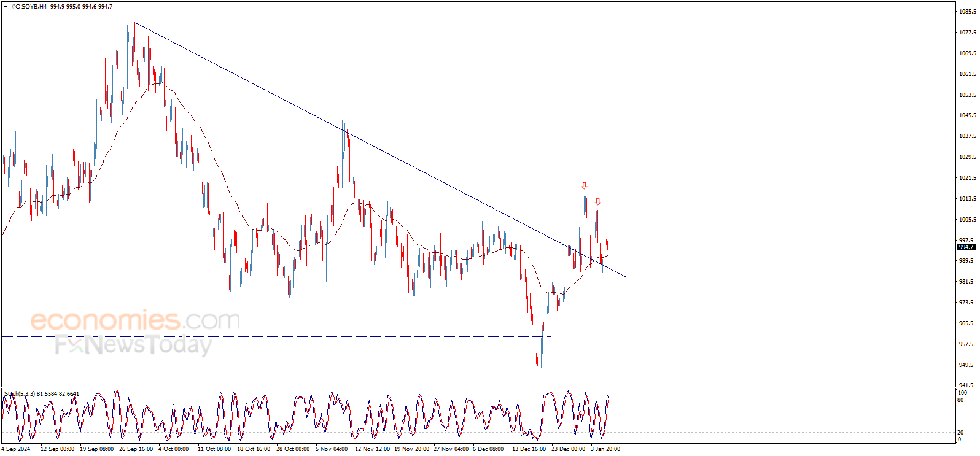Screen dimensions: 980x456
Task: Click the 26 Sep 16:00 time label
Action: (x=136, y=449)
